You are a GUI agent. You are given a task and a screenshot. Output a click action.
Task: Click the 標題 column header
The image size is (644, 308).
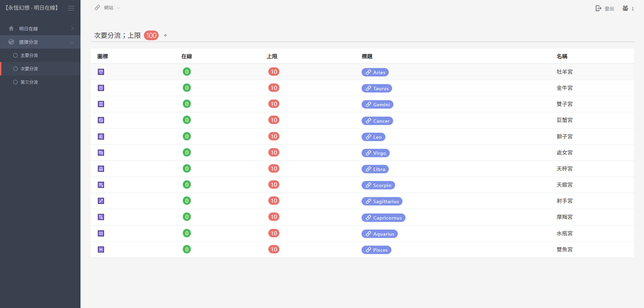click(367, 56)
